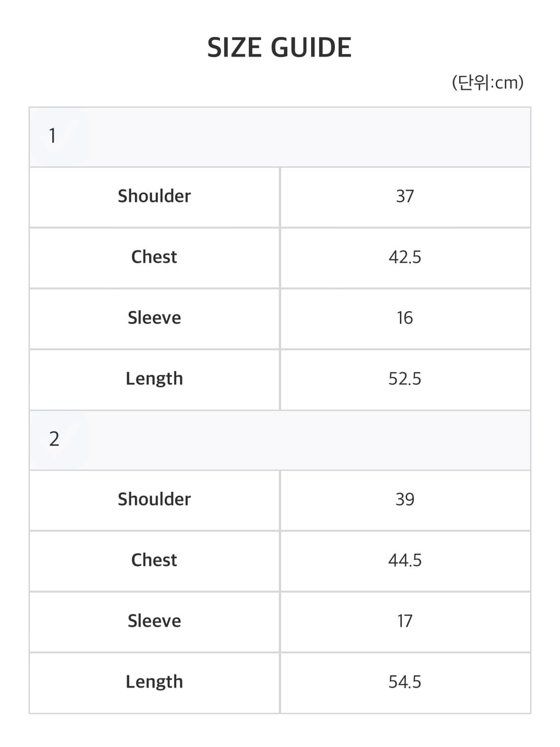Click the shoulder value 39
The image size is (560, 747).
click(405, 499)
